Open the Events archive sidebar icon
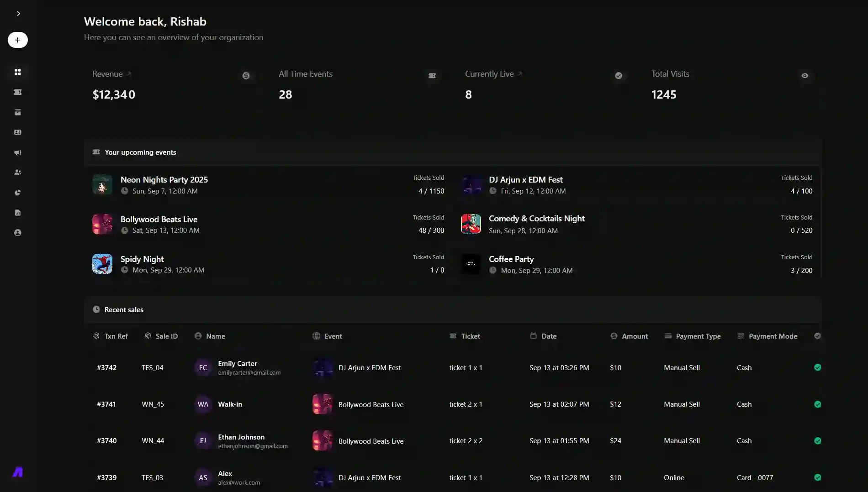The width and height of the screenshot is (868, 492). click(x=18, y=112)
